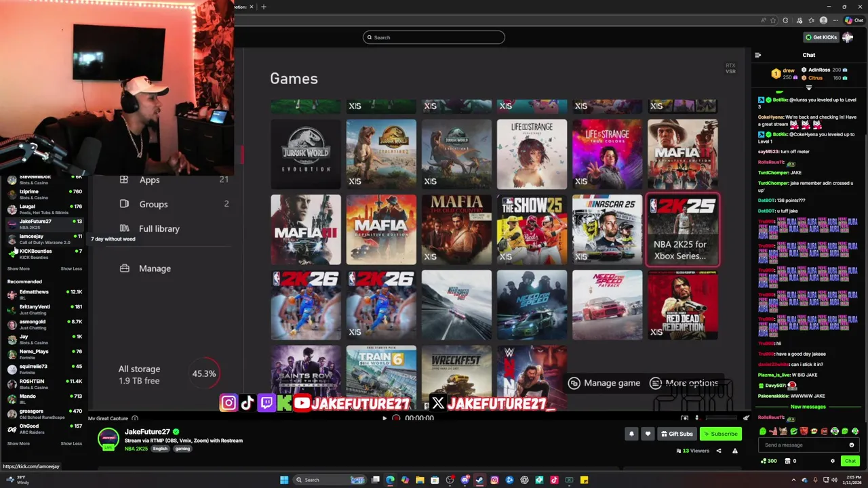Select Apps in the Xbox menu
Viewport: 868px width, 488px height.
click(174, 180)
